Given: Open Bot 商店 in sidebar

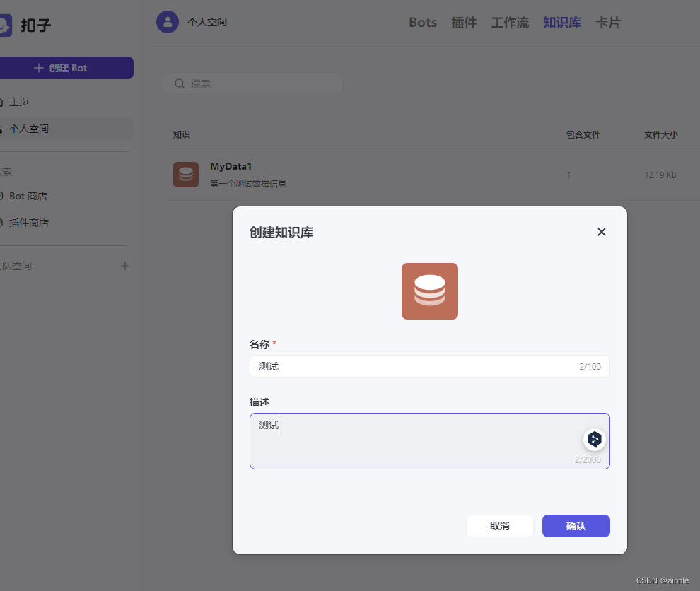Looking at the screenshot, I should tap(28, 196).
